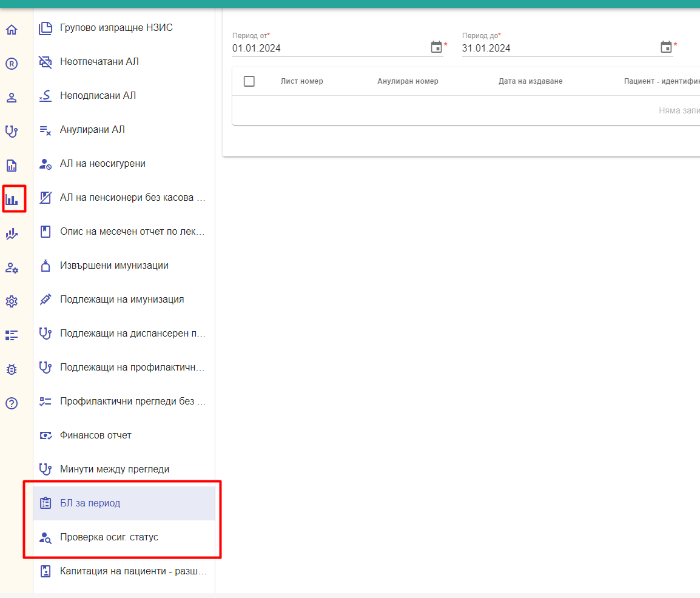Select Подлежащи на диспансерен entry
The height and width of the screenshot is (598, 700).
(124, 334)
